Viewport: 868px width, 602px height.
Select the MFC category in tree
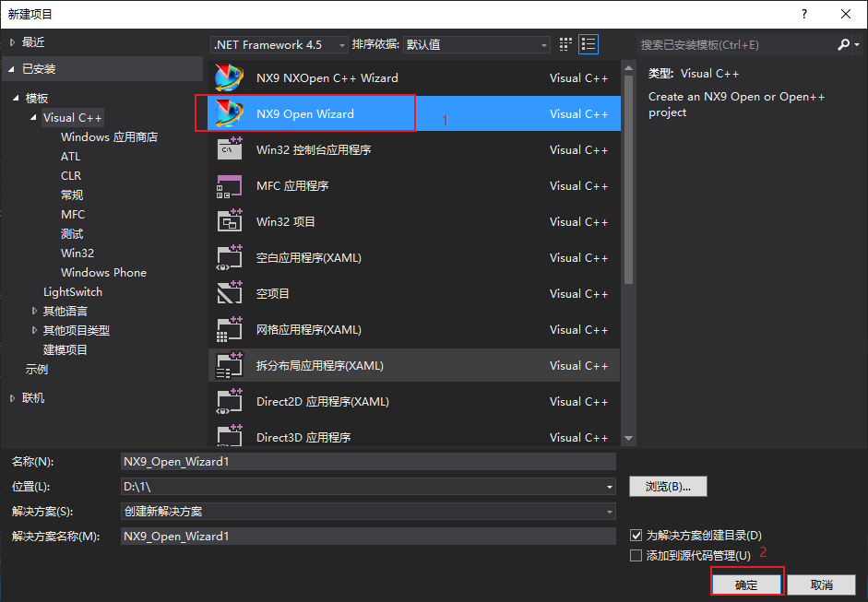coord(73,214)
